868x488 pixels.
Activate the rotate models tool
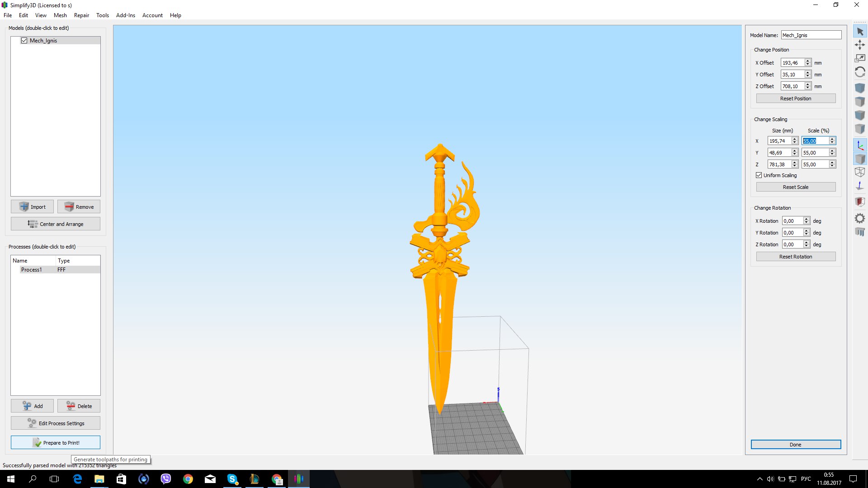click(860, 72)
